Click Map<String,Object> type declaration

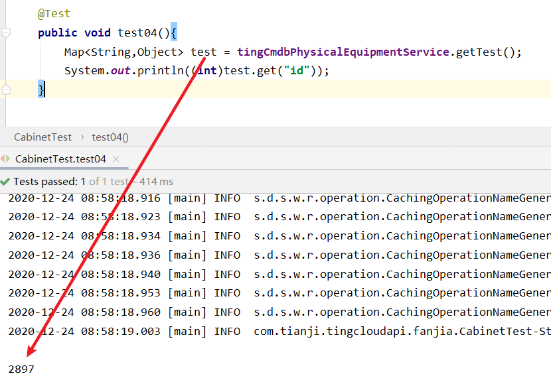[123, 52]
